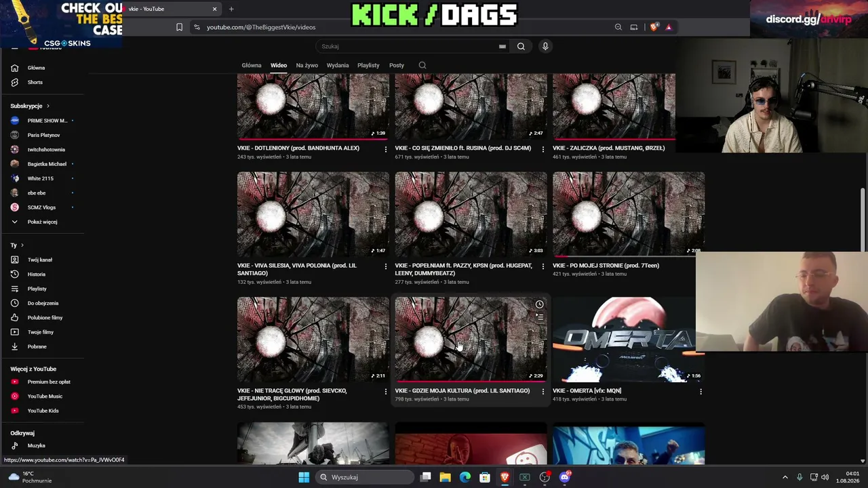Open Discord from the taskbar

[x=565, y=477]
